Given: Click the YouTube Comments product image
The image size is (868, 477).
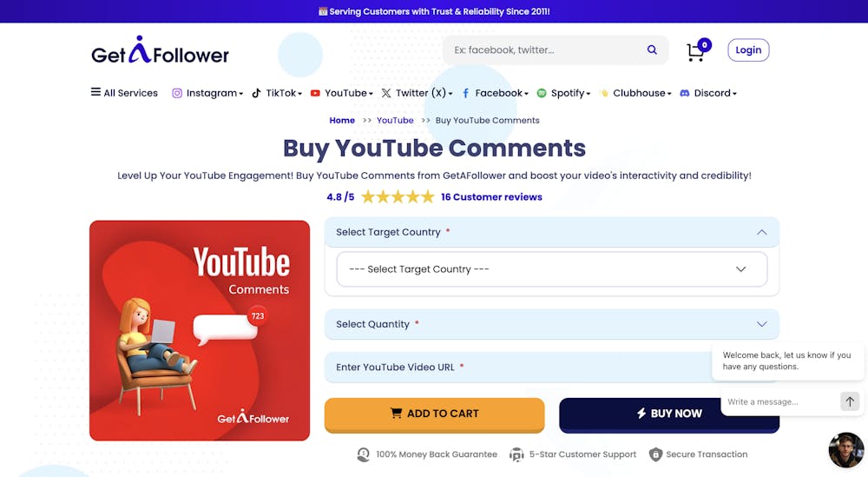Looking at the screenshot, I should 200,330.
